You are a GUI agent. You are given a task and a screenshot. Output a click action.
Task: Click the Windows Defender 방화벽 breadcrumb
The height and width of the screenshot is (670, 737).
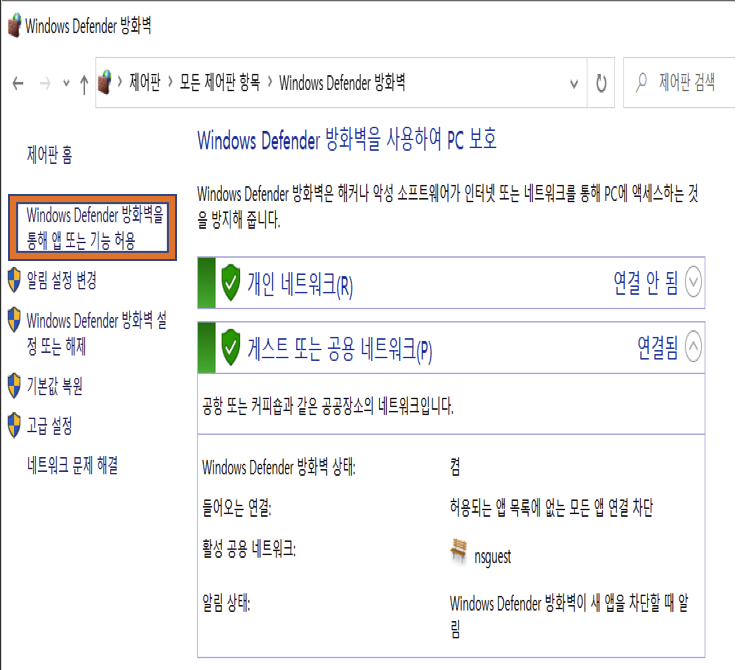[342, 82]
